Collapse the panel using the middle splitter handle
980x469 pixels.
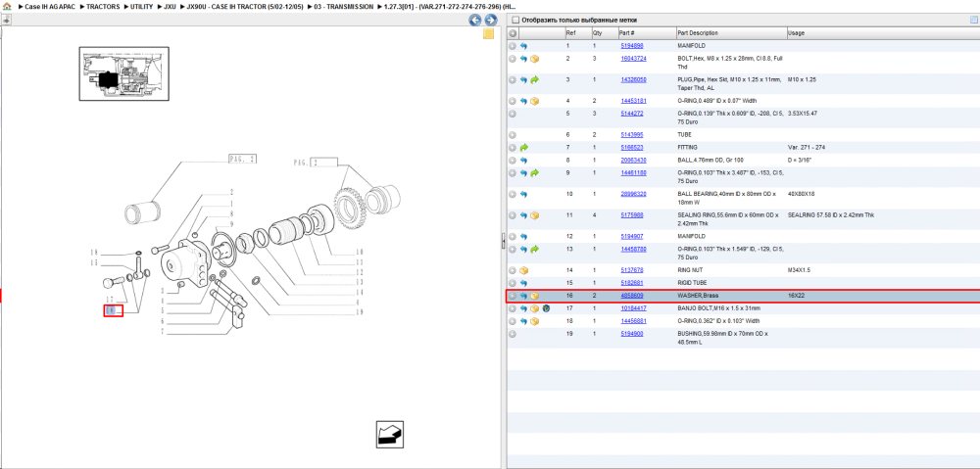tap(503, 241)
